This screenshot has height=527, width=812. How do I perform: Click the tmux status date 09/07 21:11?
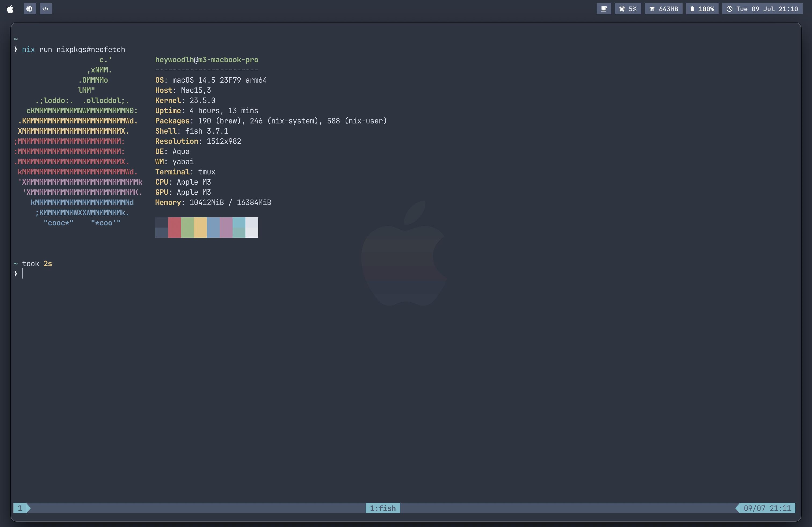[767, 508]
